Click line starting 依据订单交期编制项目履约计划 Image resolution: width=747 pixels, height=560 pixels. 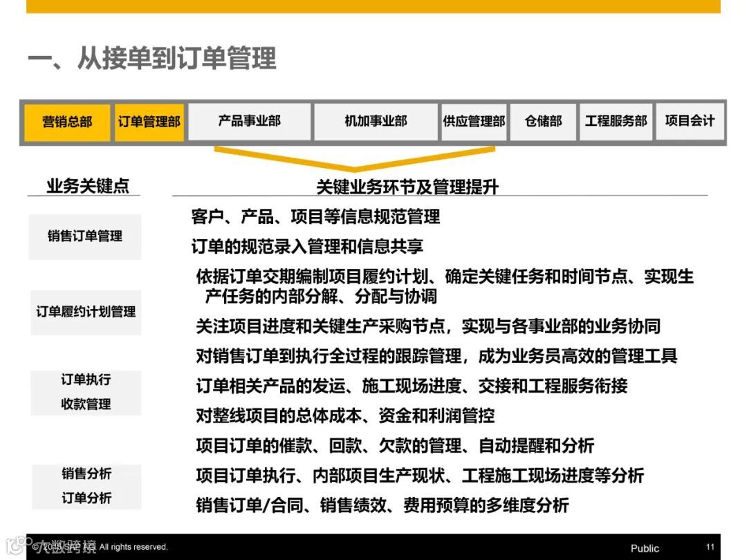(445, 286)
